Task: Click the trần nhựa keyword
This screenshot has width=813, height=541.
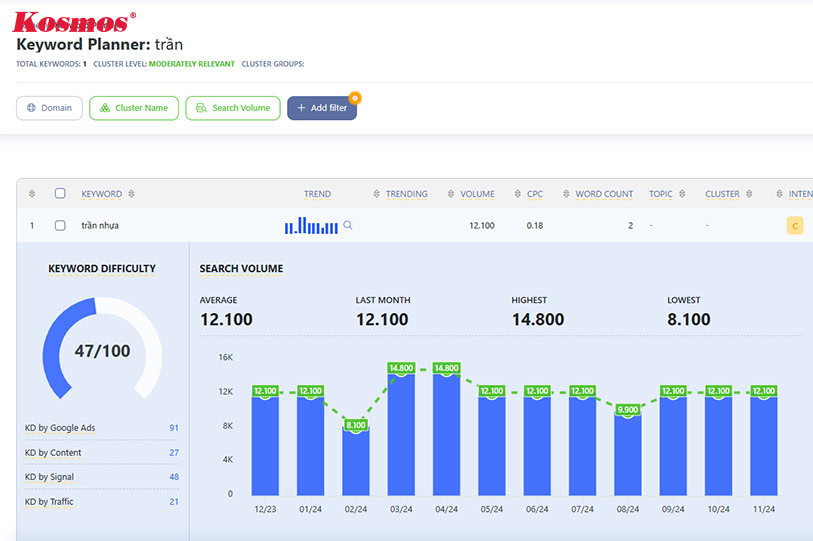Action: click(100, 226)
